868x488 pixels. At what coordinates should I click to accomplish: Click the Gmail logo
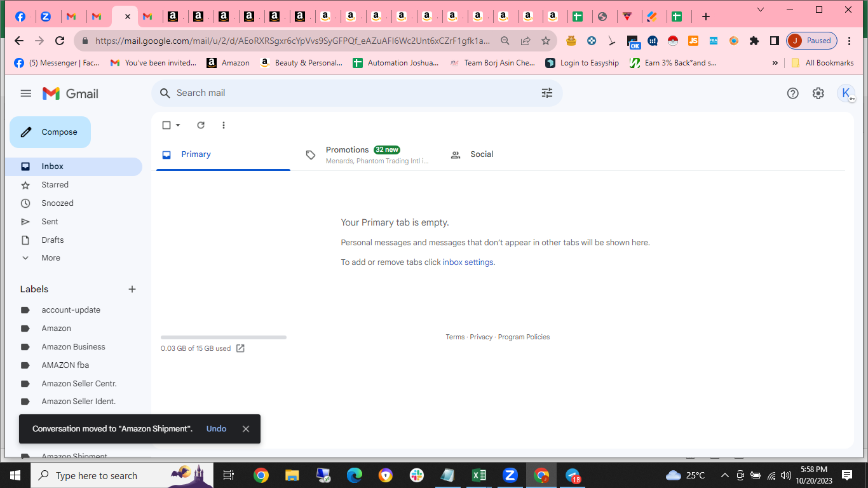71,93
